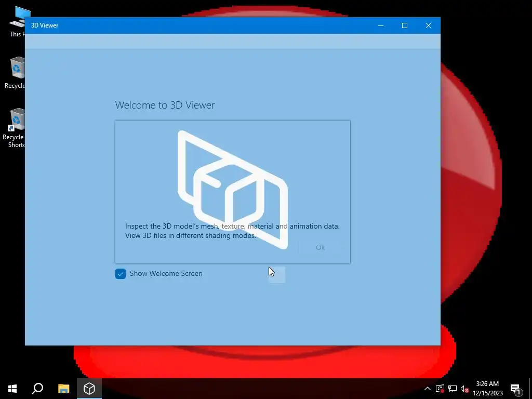Click the muted volume speaker icon
Screen dimensions: 532x399
464,389
